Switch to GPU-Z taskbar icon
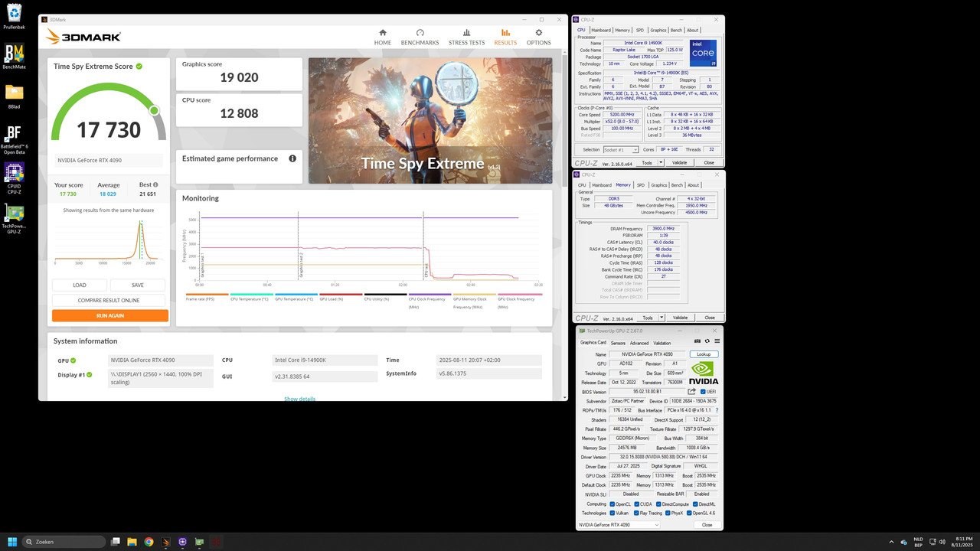This screenshot has width=980, height=551. [x=199, y=542]
